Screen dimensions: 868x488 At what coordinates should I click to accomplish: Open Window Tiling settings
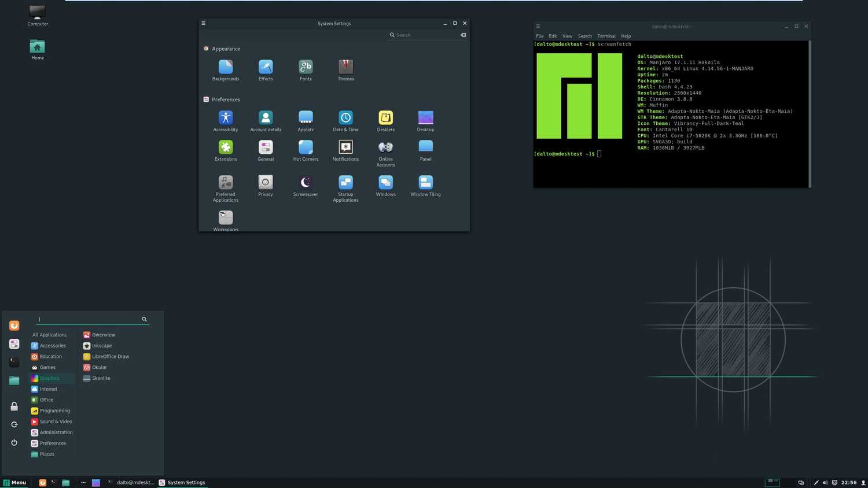tap(425, 182)
